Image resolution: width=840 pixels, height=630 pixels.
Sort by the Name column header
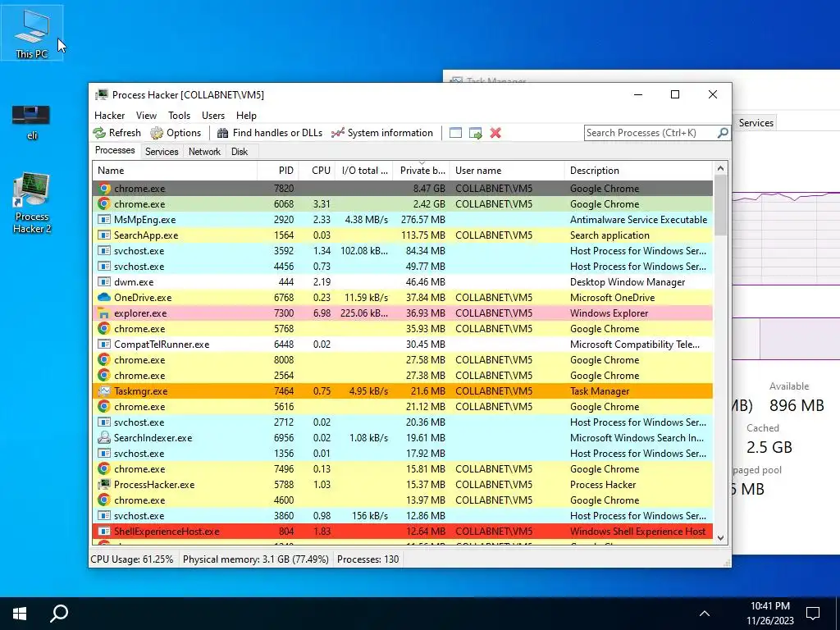[175, 171]
